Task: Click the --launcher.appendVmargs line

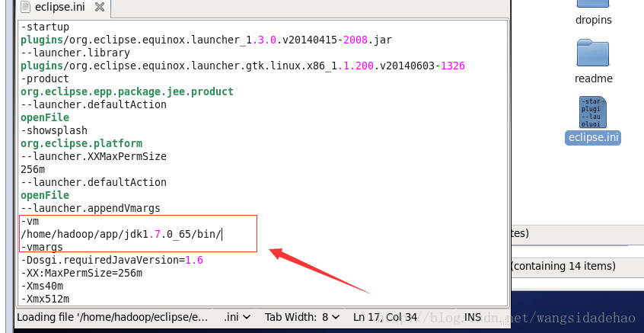Action: coord(91,209)
